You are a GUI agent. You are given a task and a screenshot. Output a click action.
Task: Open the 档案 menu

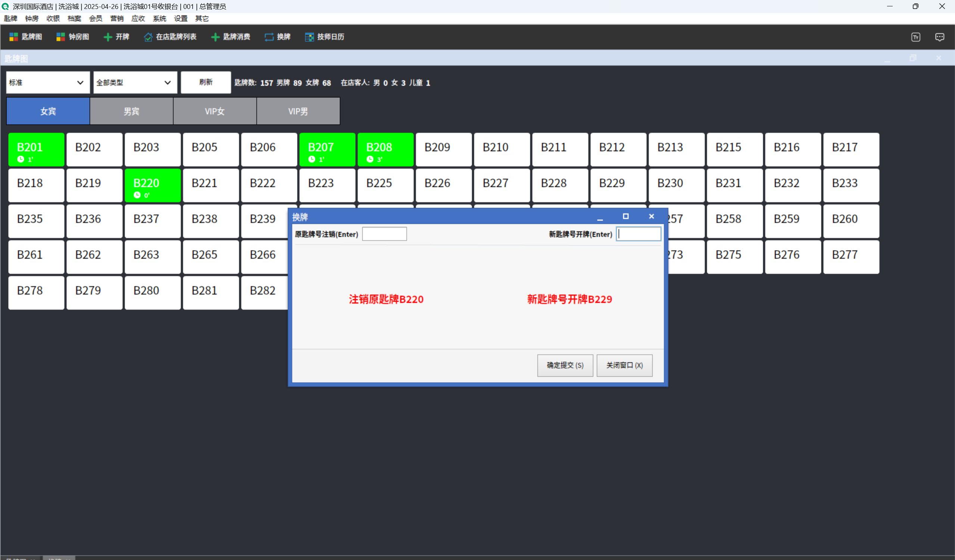74,19
